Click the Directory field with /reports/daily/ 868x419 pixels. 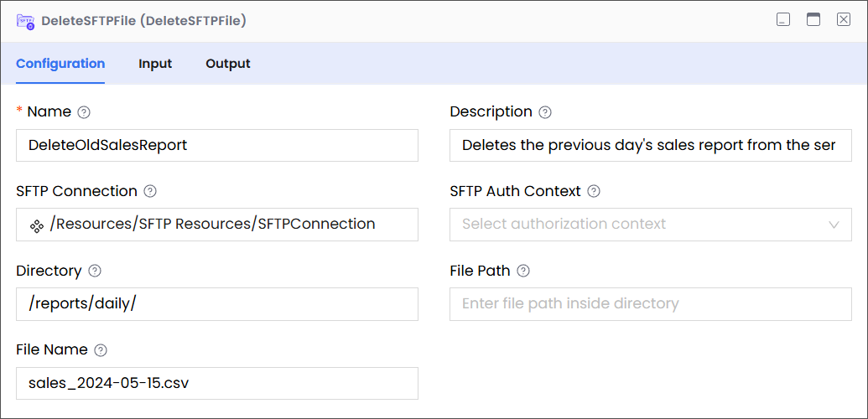217,304
